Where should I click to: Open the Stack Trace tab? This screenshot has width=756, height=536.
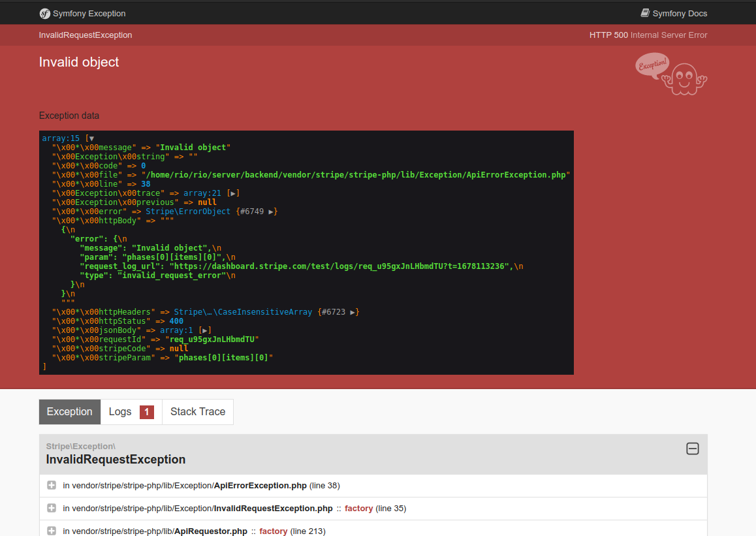[x=198, y=412]
